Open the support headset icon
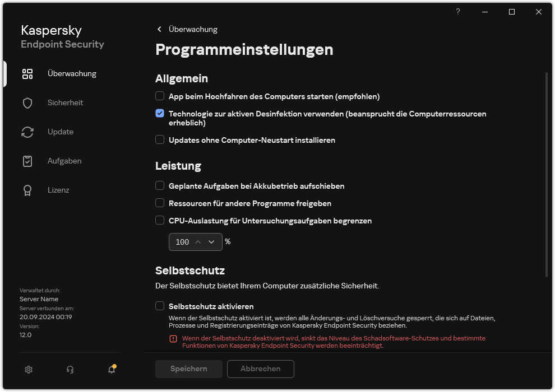Image resolution: width=555 pixels, height=392 pixels. (70, 370)
